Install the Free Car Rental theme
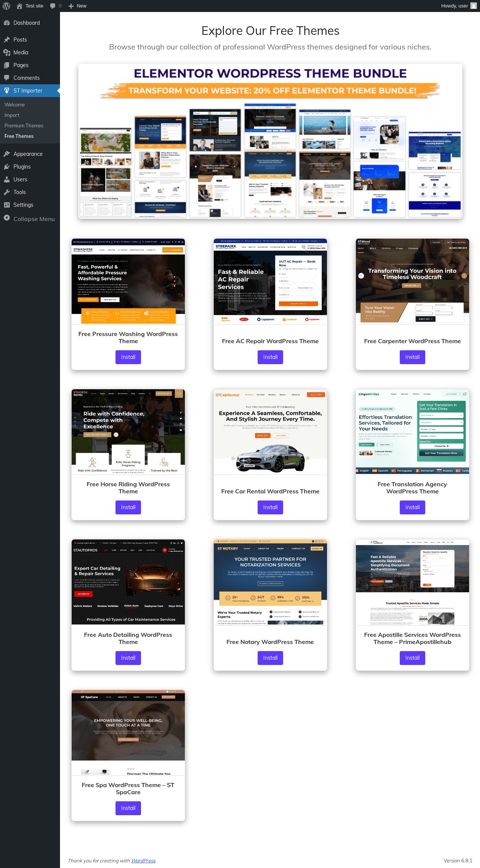This screenshot has height=868, width=480. [x=270, y=507]
